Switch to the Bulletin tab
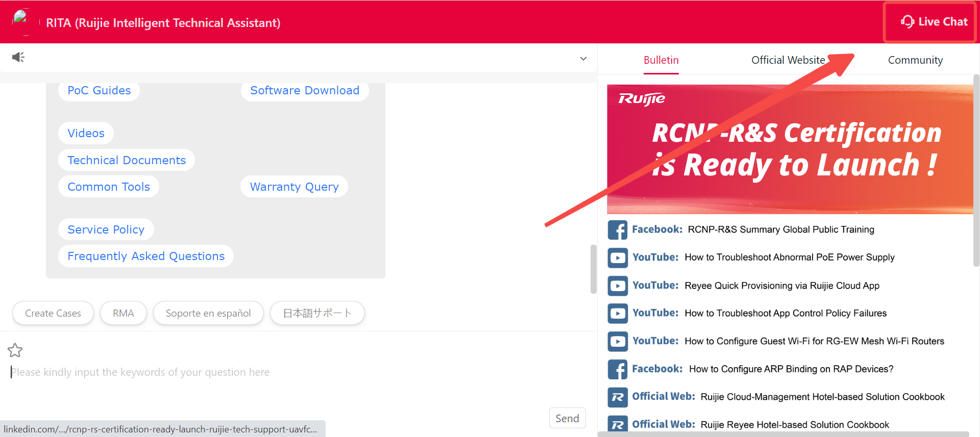This screenshot has width=980, height=437. pos(661,60)
